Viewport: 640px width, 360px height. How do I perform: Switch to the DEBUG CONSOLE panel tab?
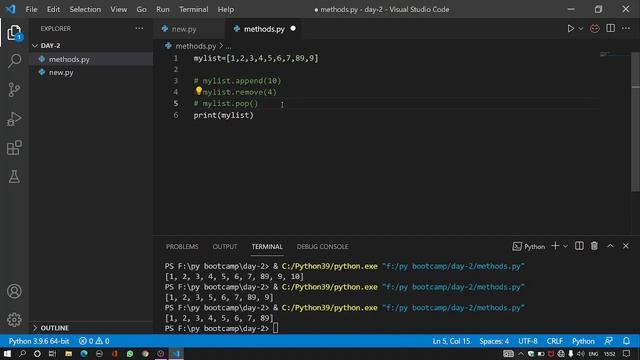(x=322, y=247)
